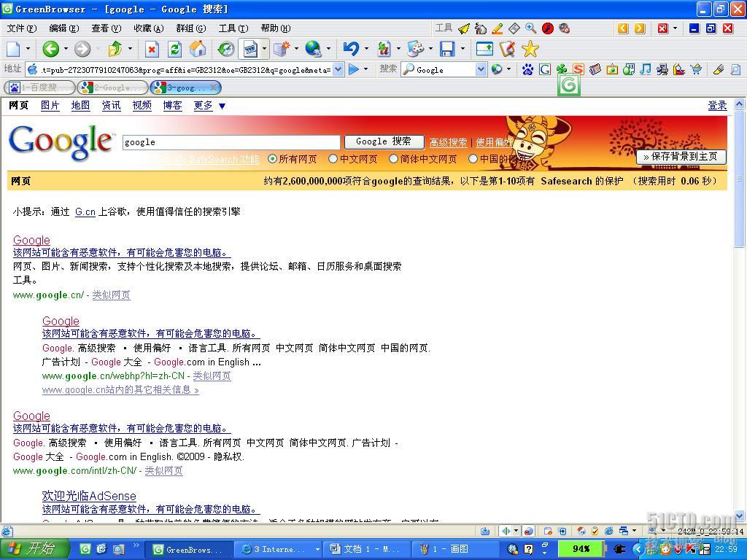Viewport: 747px width, 560px height.
Task: Open the search engine Google combo dropdown
Action: pos(481,69)
